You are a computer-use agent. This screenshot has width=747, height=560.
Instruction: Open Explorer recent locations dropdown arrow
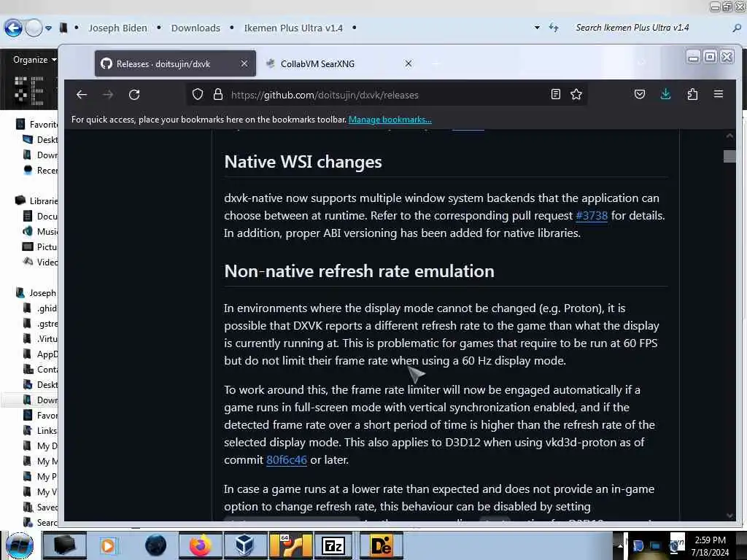(x=49, y=28)
